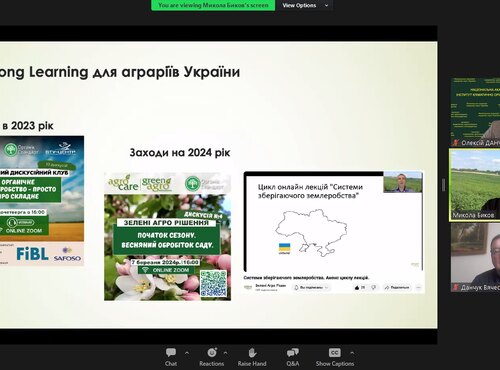The image size is (500, 370).
Task: Expand the Chat options chevron
Action: pyautogui.click(x=187, y=352)
